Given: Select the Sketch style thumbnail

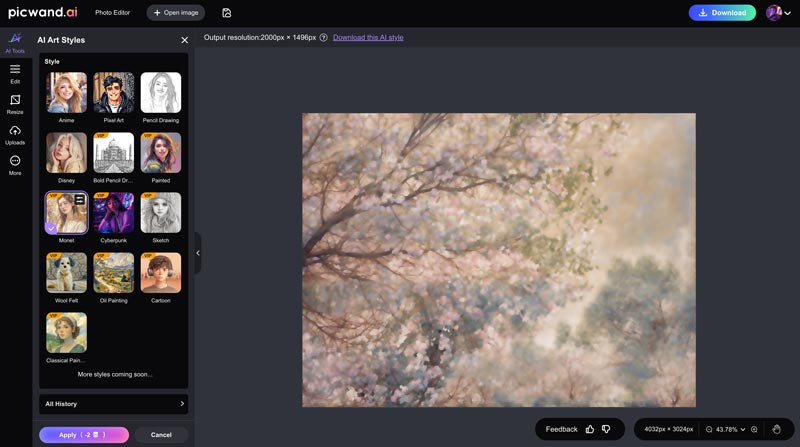Looking at the screenshot, I should point(161,213).
